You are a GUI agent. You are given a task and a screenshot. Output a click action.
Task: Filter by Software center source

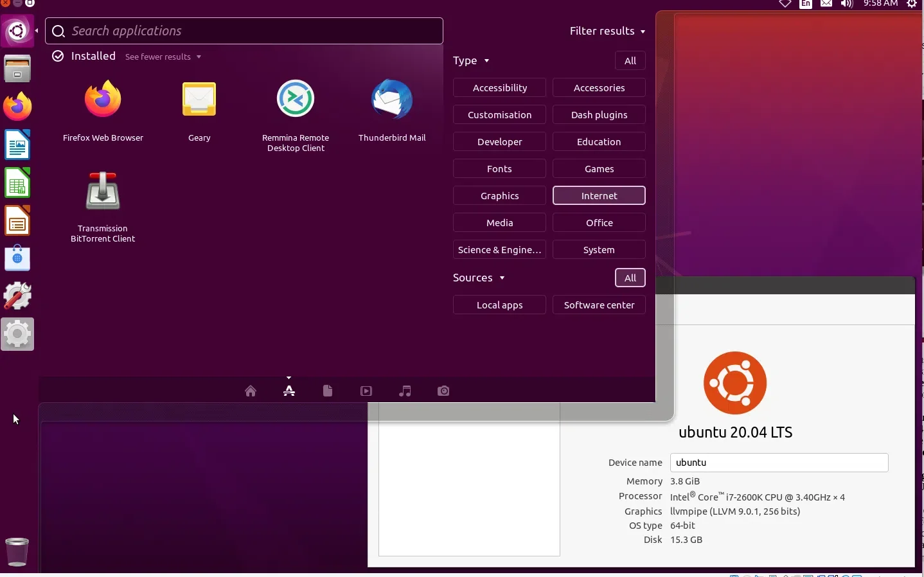tap(600, 305)
